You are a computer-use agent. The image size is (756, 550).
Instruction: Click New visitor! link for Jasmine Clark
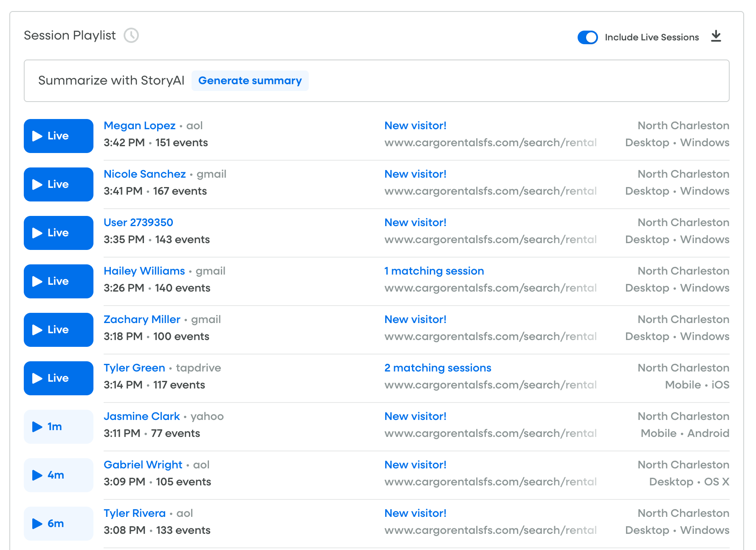point(415,417)
